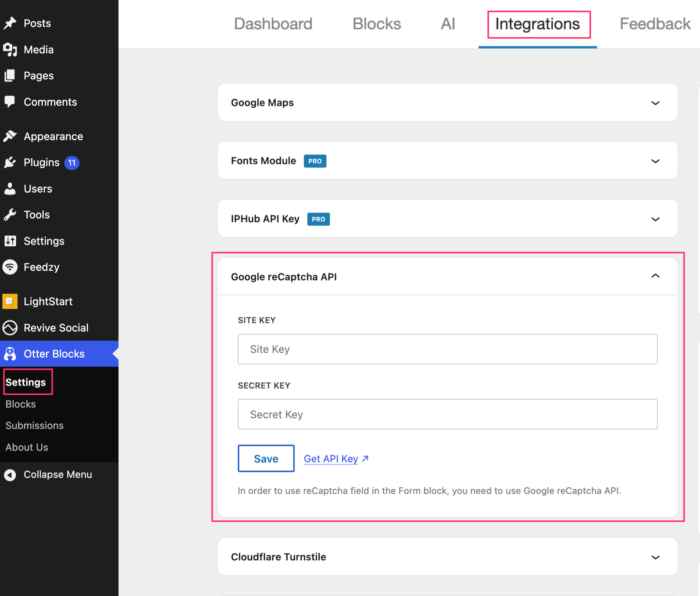Click the Posts pin icon
Screen dimensions: 700x596
click(x=10, y=23)
